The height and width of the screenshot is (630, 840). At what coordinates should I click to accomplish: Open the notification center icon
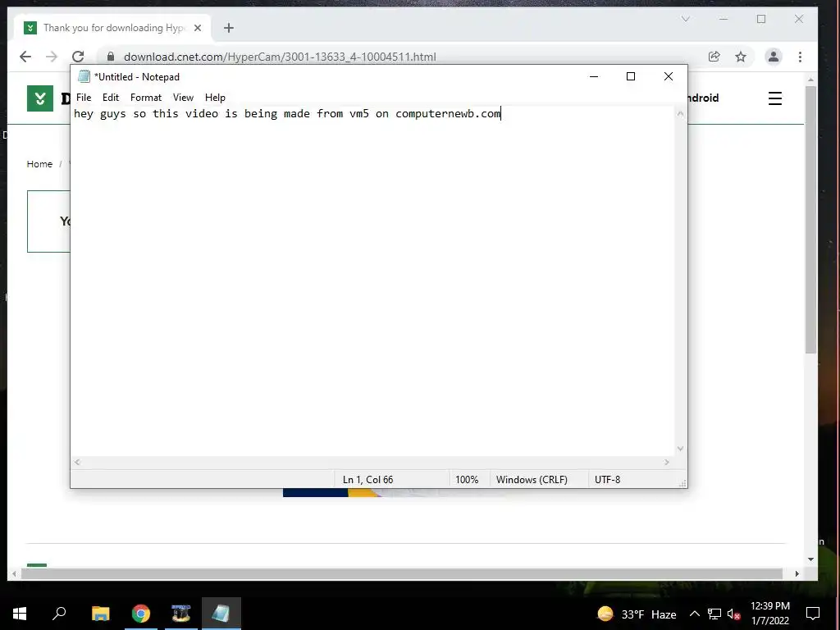(813, 614)
